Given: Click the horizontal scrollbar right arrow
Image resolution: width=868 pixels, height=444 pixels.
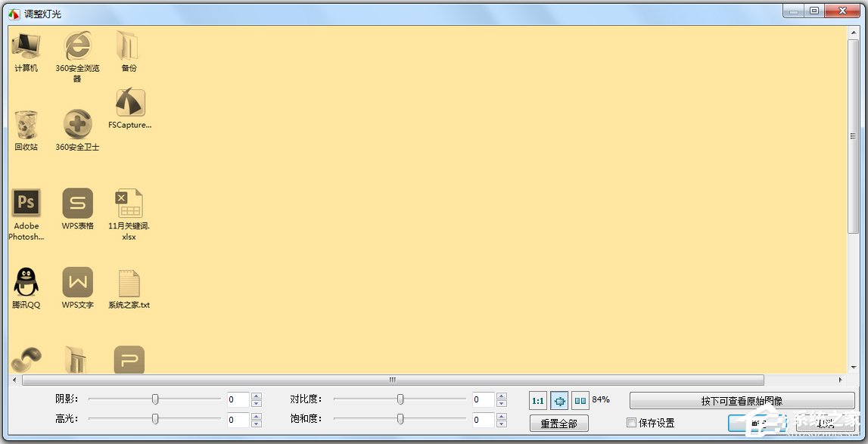Looking at the screenshot, I should 840,380.
